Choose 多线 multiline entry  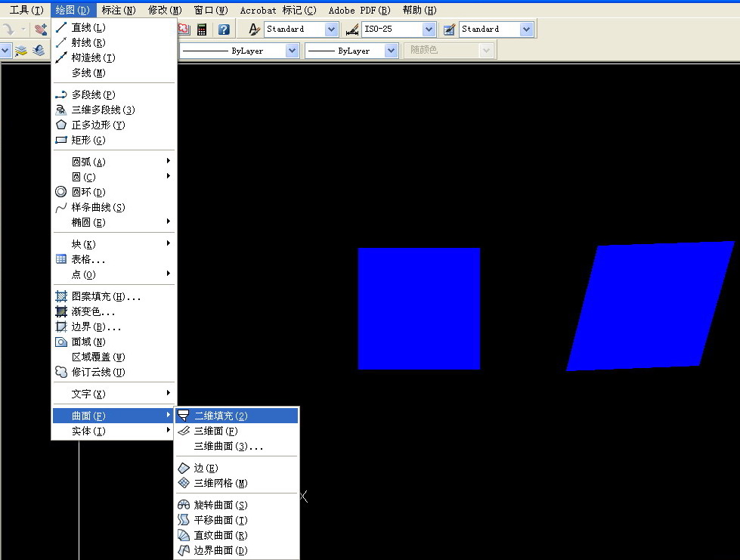coord(113,73)
